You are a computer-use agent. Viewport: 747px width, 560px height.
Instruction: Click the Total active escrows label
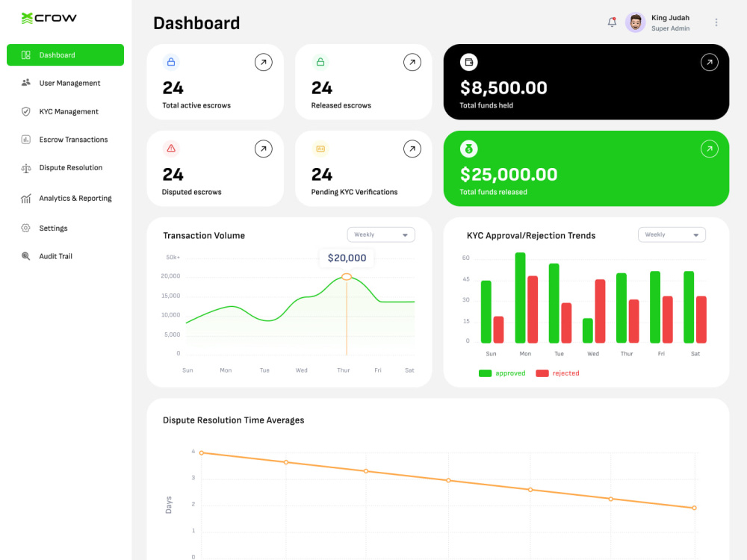pos(196,105)
